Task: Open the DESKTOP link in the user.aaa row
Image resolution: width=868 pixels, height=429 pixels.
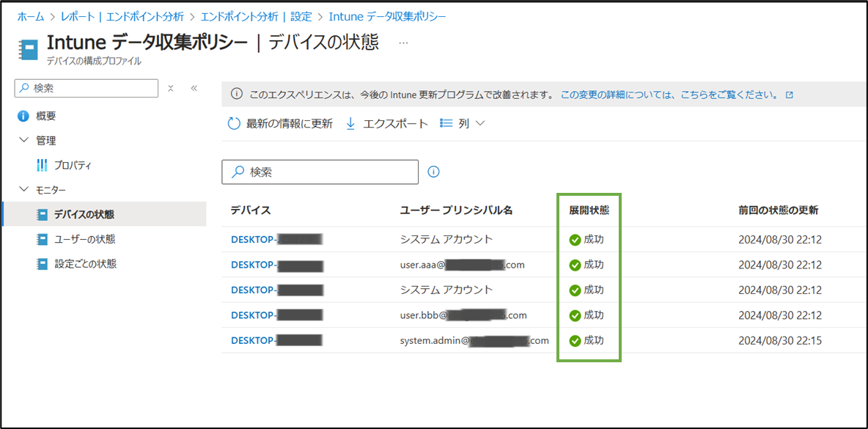Action: coord(277,265)
